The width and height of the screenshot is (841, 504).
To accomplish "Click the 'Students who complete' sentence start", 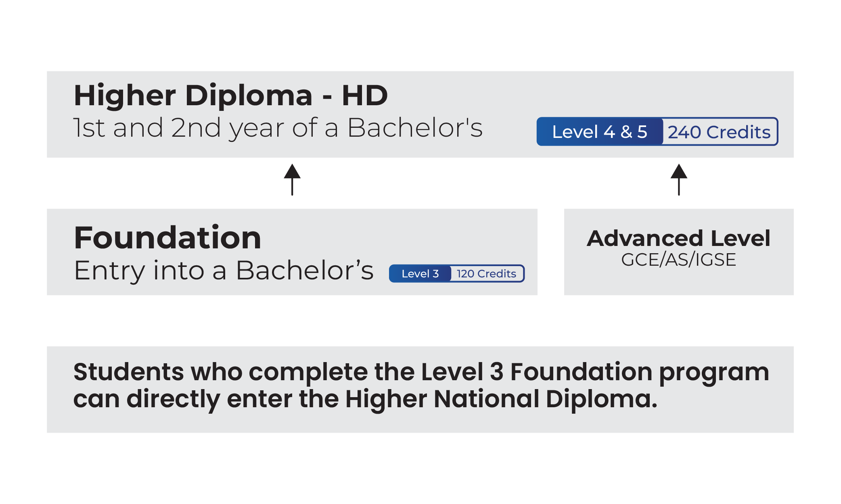I will (157, 372).
